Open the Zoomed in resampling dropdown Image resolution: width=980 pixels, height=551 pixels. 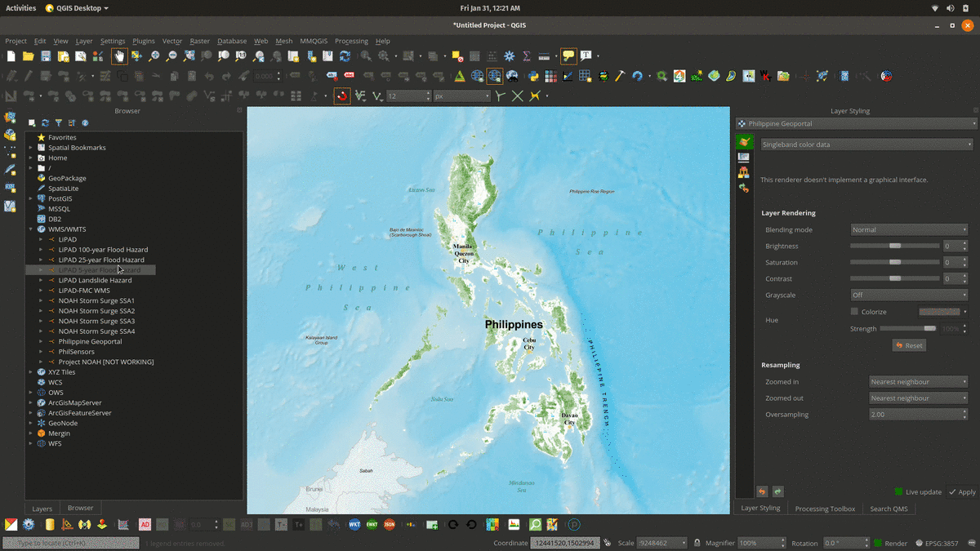(919, 381)
